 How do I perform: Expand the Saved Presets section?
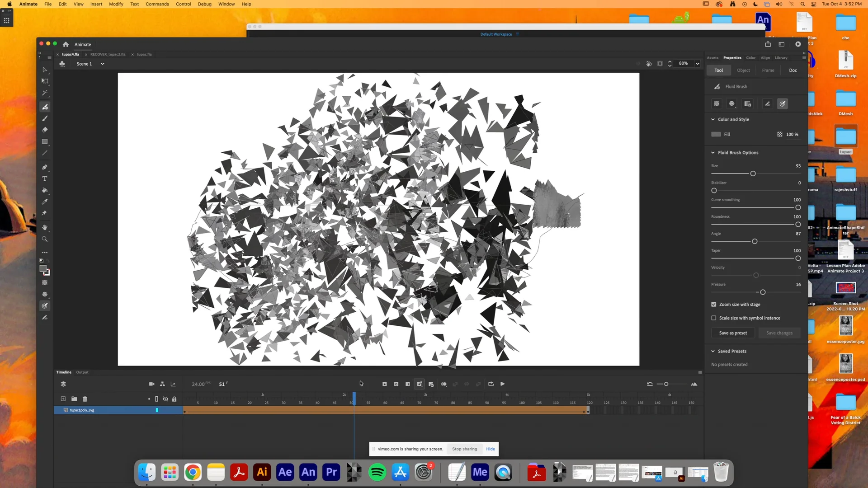(713, 351)
